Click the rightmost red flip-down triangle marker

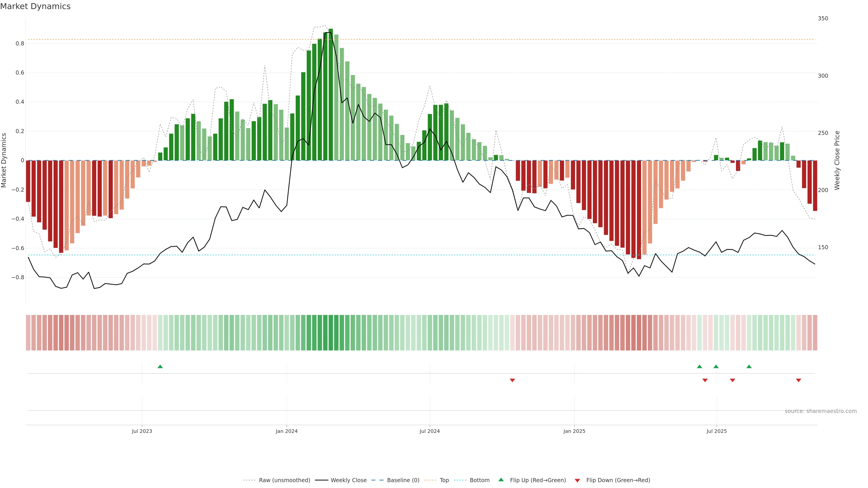(x=798, y=380)
